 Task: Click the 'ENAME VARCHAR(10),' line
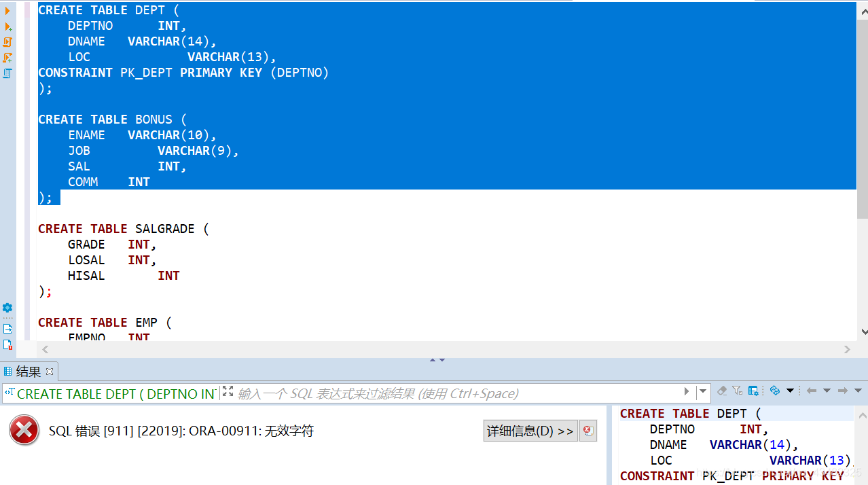[x=142, y=135]
